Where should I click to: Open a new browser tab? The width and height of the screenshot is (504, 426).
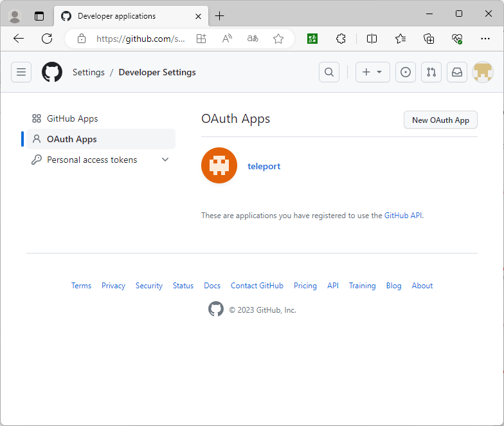pos(220,16)
